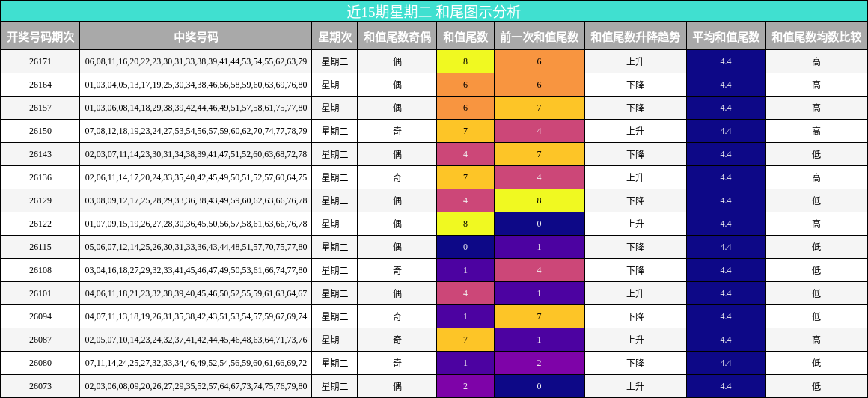Click 上升 trend cell in row 26171
The image size is (868, 398).
[635, 61]
